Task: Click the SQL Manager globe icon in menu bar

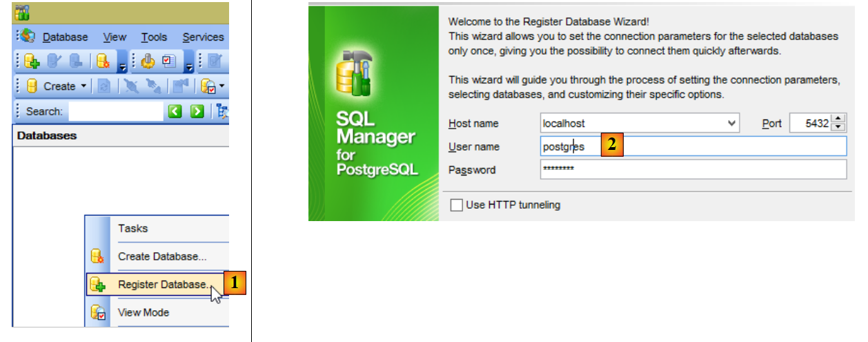Action: click(27, 37)
